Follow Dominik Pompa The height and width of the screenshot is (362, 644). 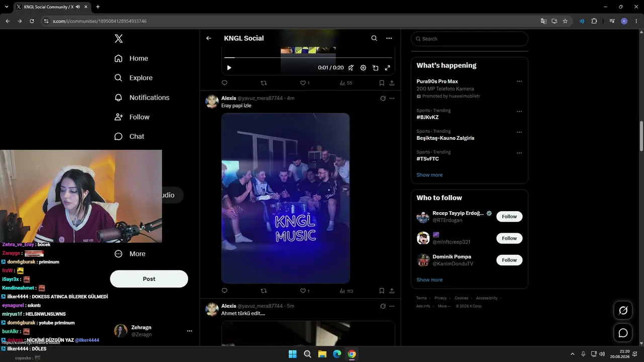click(509, 260)
